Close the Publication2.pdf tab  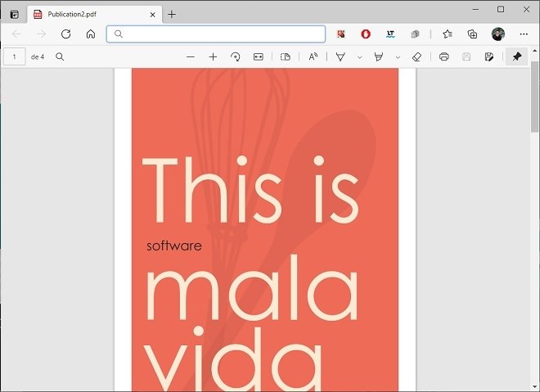[x=152, y=15]
